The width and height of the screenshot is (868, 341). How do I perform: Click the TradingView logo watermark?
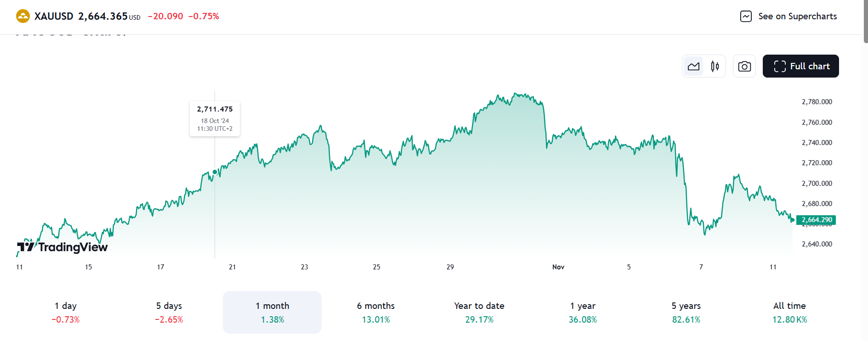tap(62, 247)
